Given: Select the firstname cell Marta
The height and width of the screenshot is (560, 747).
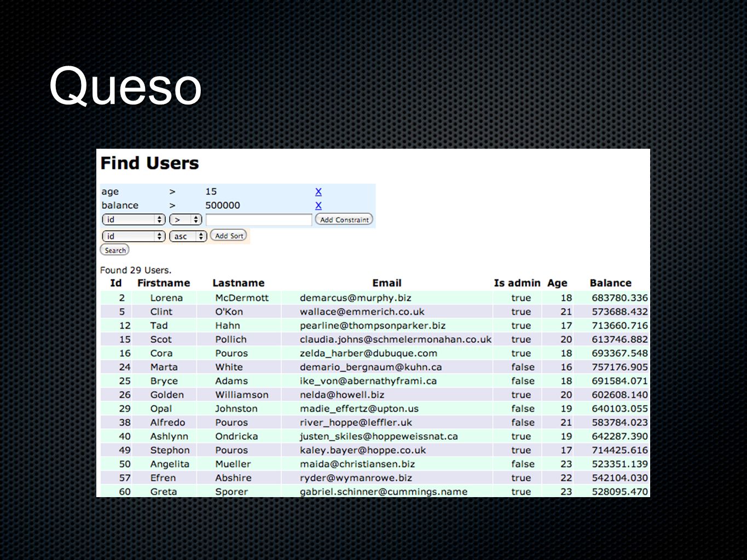Looking at the screenshot, I should pos(164,367).
